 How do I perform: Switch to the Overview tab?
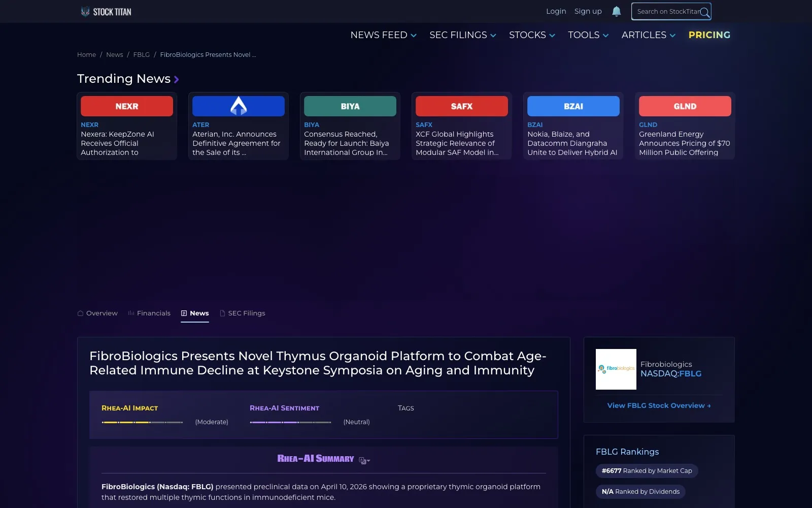(97, 313)
